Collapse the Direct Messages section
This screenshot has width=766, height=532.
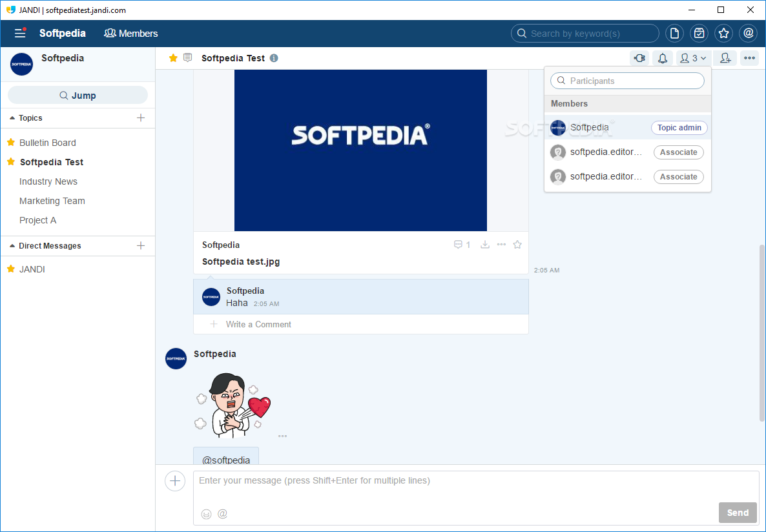tap(45, 246)
